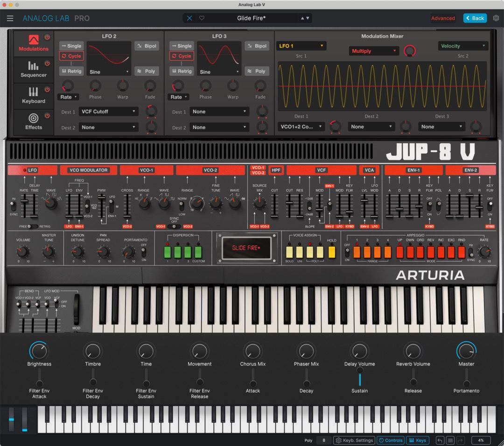Open the LFO 2 Rate type dropdown

69,97
